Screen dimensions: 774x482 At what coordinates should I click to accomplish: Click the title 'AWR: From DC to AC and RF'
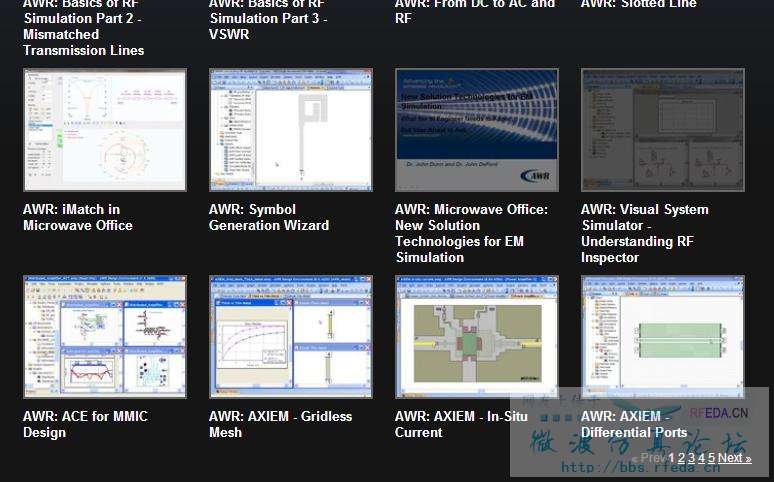click(x=475, y=11)
